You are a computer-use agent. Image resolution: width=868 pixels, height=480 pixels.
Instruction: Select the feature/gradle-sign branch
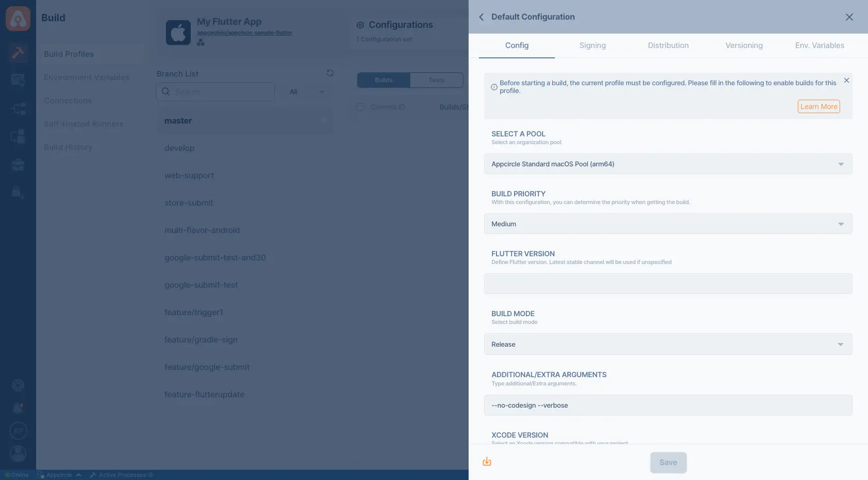point(244,339)
